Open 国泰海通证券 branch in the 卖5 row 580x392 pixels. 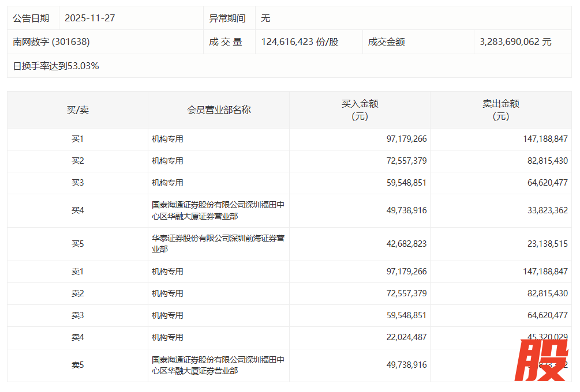click(218, 365)
